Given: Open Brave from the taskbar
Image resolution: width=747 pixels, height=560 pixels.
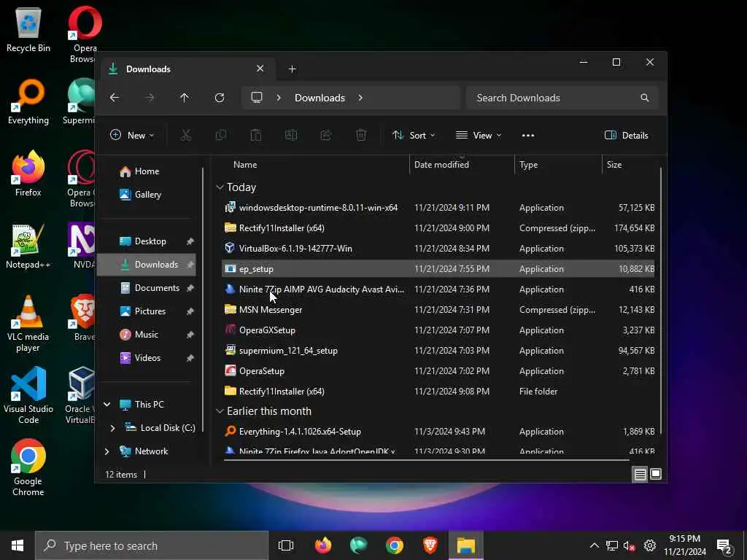Looking at the screenshot, I should tap(430, 545).
